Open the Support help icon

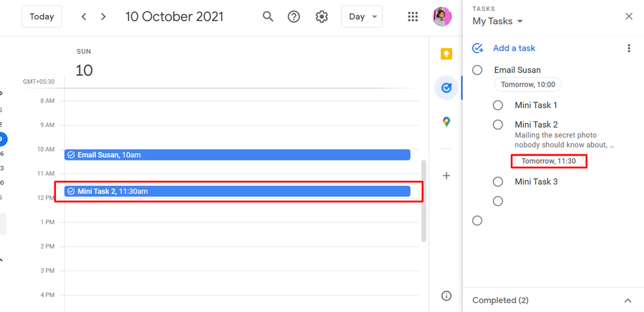(x=294, y=17)
